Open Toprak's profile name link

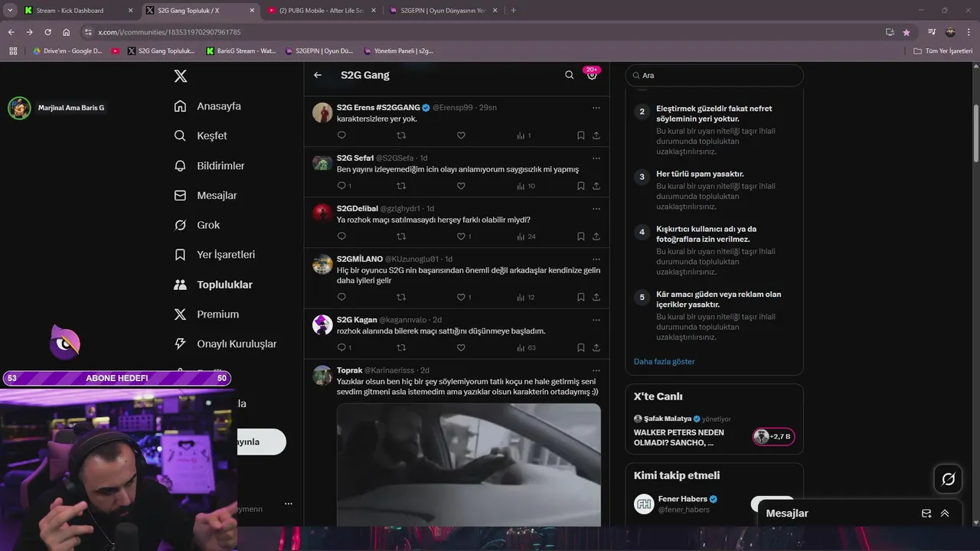click(349, 370)
